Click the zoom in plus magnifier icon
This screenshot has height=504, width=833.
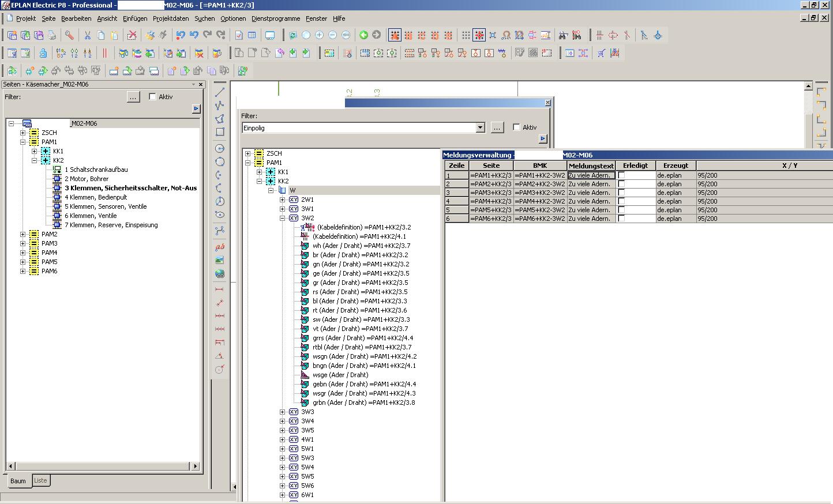pos(319,35)
